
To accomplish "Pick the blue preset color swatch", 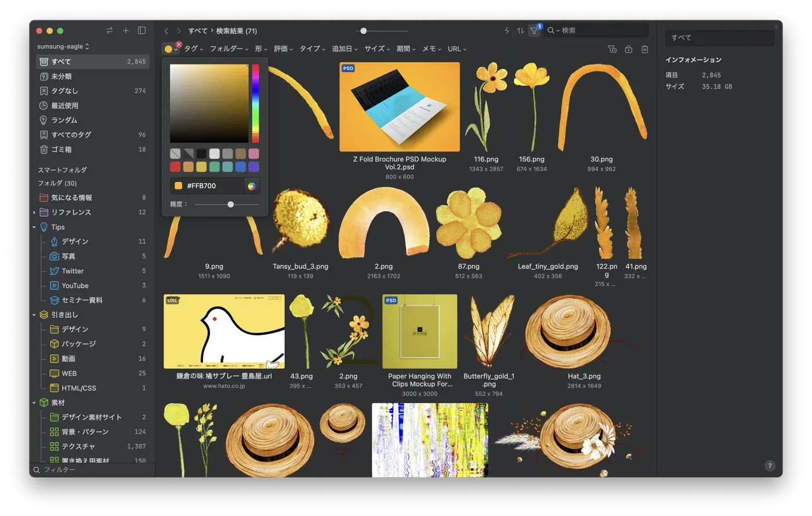I will click(241, 167).
